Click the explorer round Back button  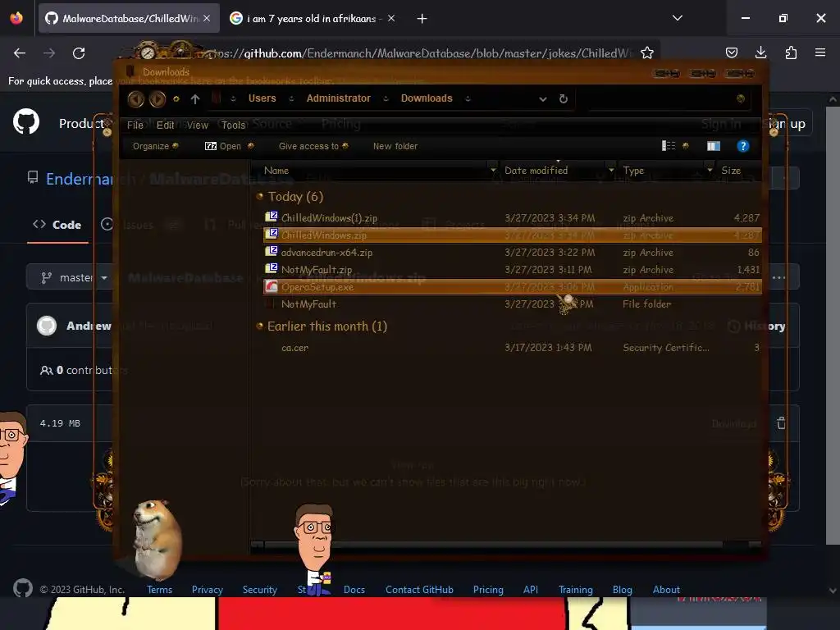coord(136,98)
